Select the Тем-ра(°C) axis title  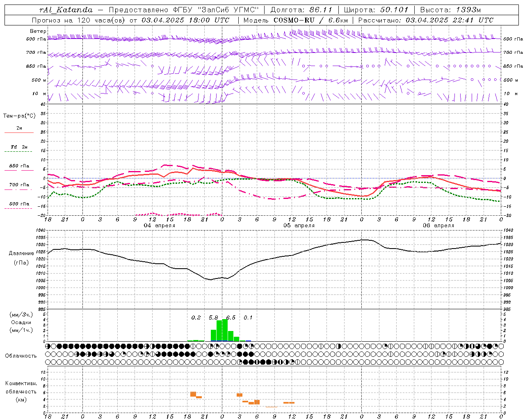coord(19,116)
